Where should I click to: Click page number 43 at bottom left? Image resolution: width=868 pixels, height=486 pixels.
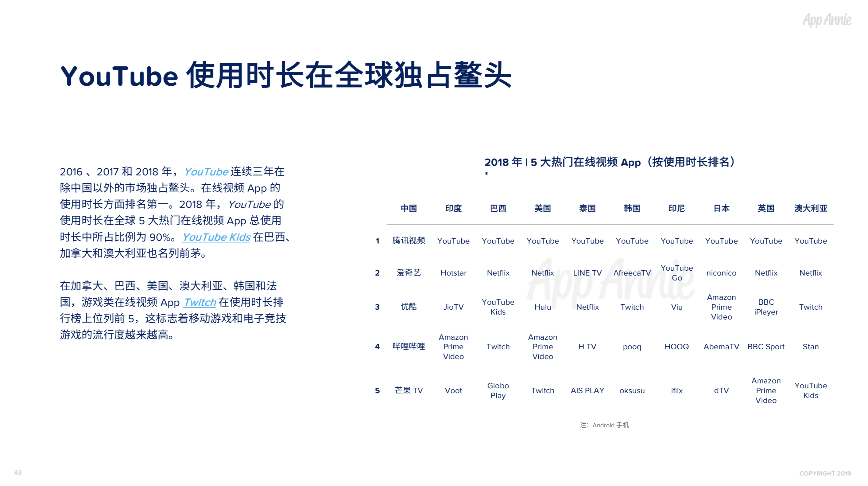coord(18,471)
